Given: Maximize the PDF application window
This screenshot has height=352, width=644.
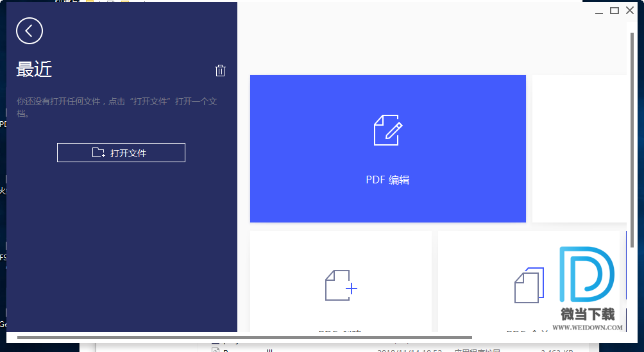Looking at the screenshot, I should pyautogui.click(x=614, y=11).
